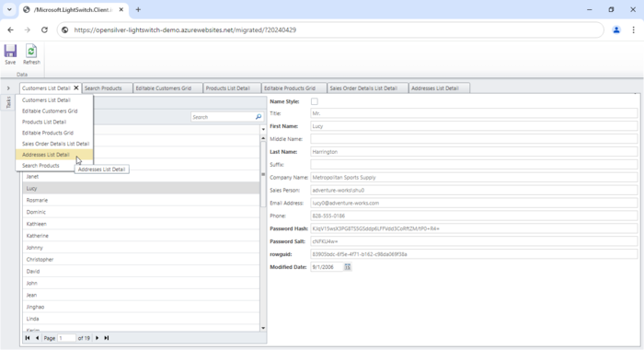Click the Email Address field
The image size is (644, 350).
tap(474, 204)
